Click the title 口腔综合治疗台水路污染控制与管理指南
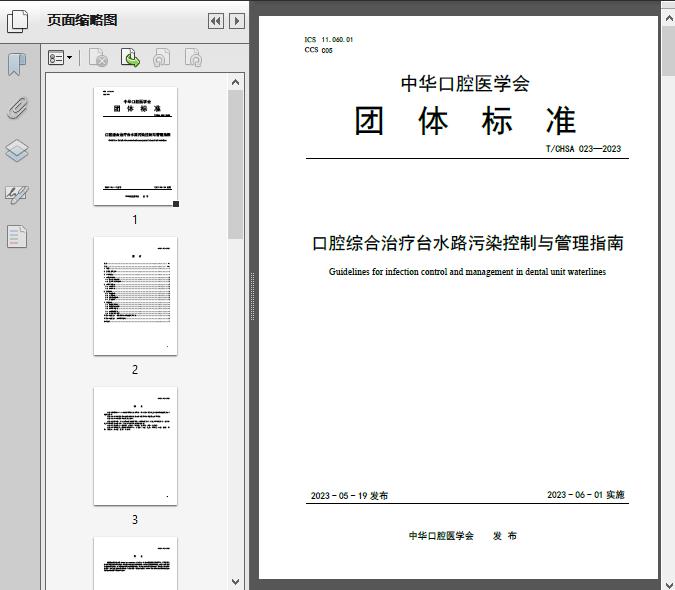The height and width of the screenshot is (590, 675). click(x=468, y=243)
